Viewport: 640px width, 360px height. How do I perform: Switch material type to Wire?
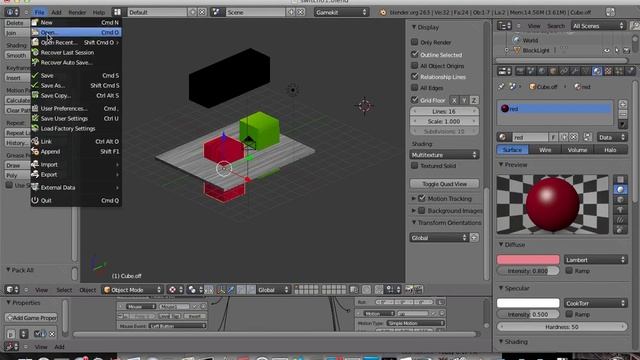[545, 150]
